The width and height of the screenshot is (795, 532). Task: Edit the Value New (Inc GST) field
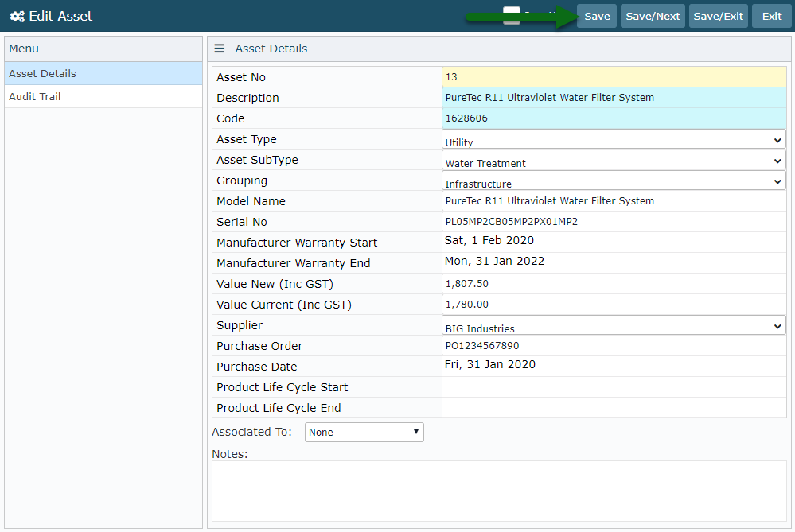[x=614, y=284]
